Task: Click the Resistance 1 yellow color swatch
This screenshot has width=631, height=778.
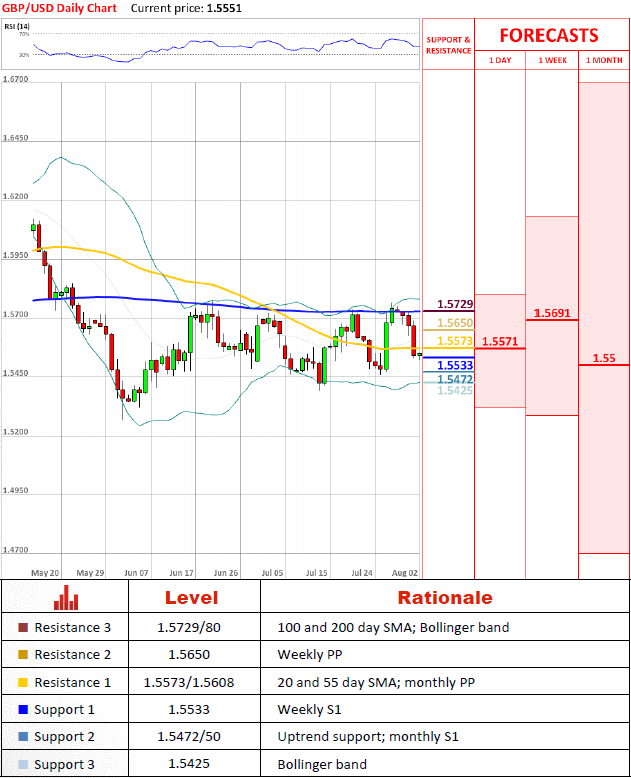Action: point(23,682)
